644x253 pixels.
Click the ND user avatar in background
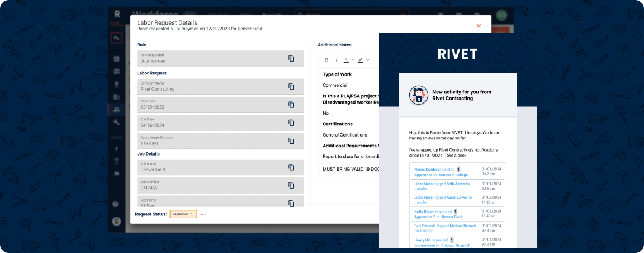point(501,15)
